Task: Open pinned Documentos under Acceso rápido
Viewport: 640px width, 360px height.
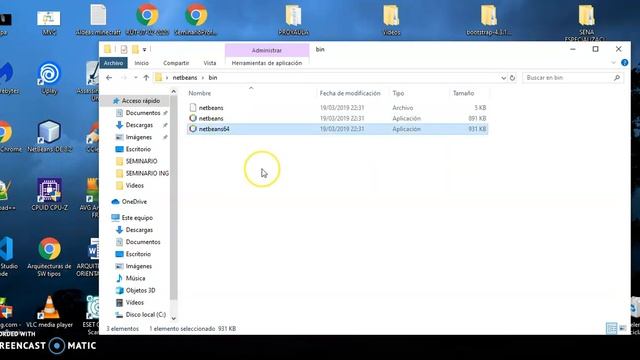Action: 142,113
